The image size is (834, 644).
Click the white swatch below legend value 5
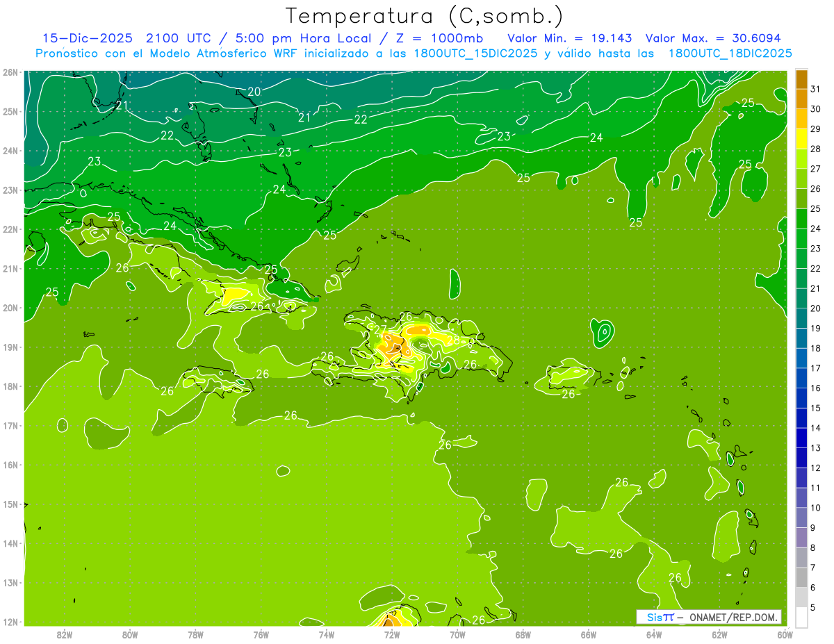801,617
